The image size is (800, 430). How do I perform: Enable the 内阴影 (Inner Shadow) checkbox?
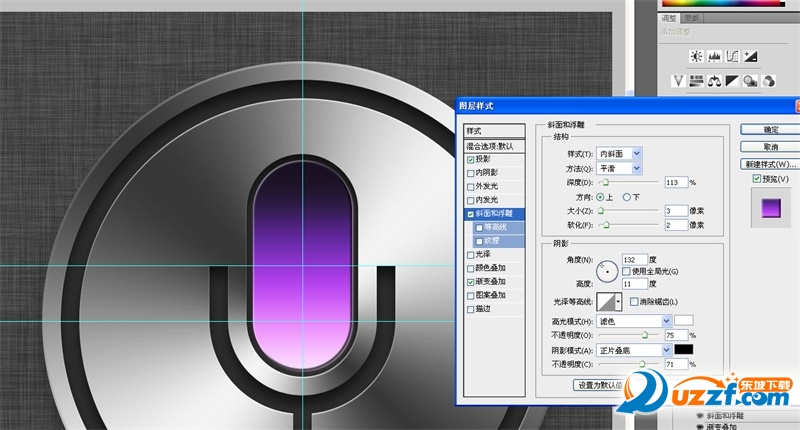pyautogui.click(x=471, y=173)
